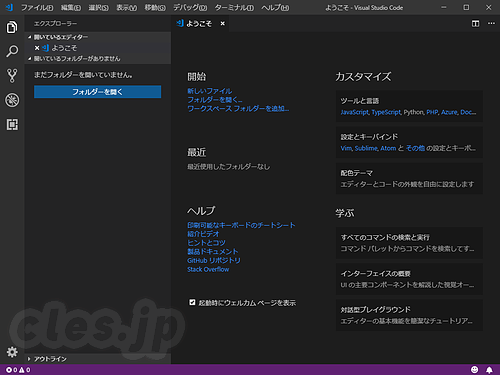Open the Explorer view in activity bar
500x375 pixels.
pyautogui.click(x=12, y=27)
